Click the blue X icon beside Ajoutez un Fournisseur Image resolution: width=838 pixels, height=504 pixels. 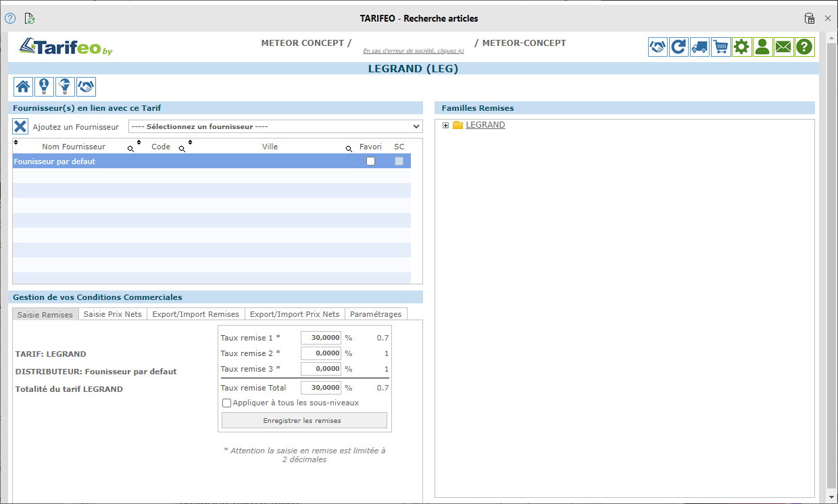click(20, 126)
